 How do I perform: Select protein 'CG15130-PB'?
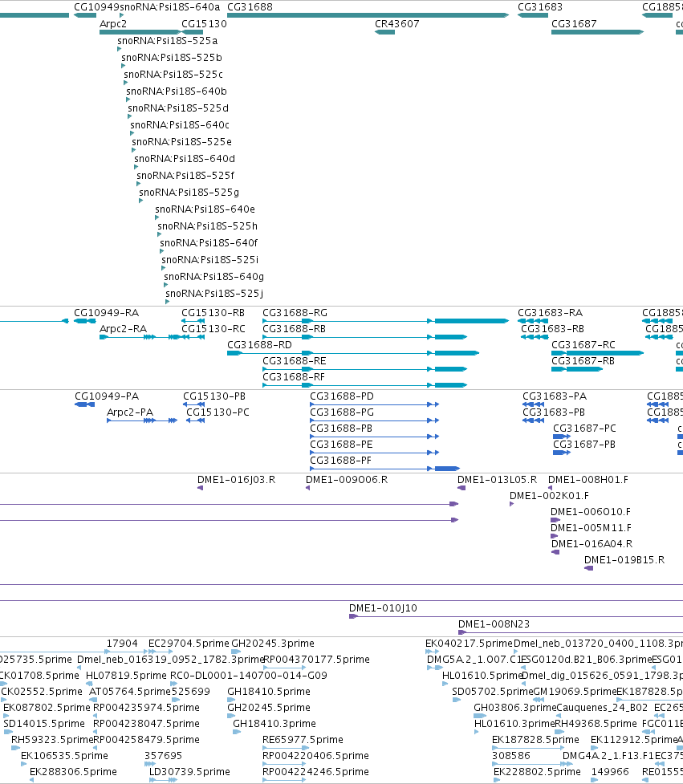click(214, 396)
